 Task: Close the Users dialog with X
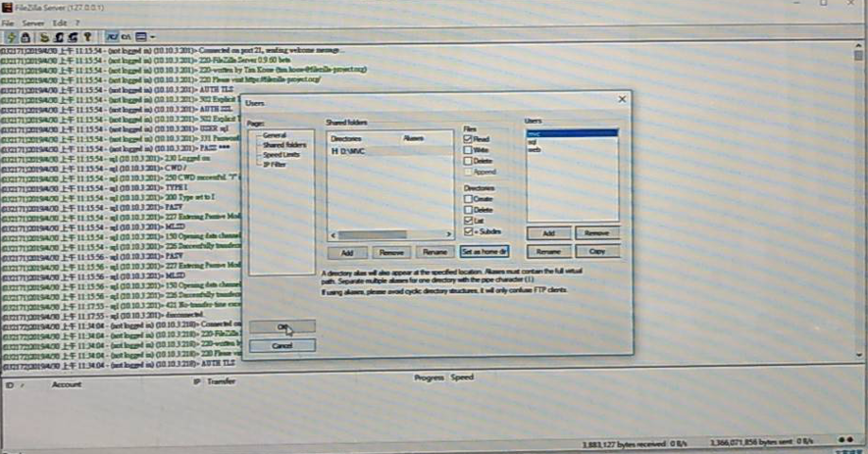[622, 99]
